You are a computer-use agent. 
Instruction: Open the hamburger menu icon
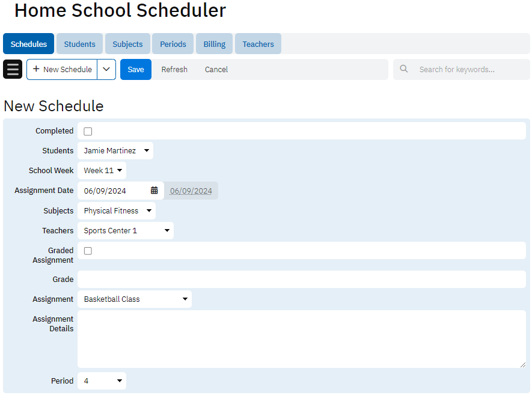(13, 69)
